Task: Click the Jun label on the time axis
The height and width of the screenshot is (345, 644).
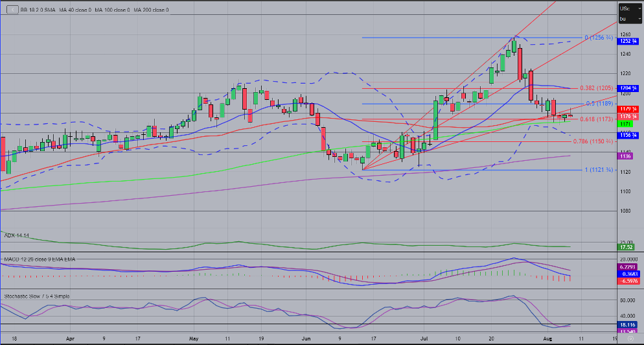Action: [306, 339]
